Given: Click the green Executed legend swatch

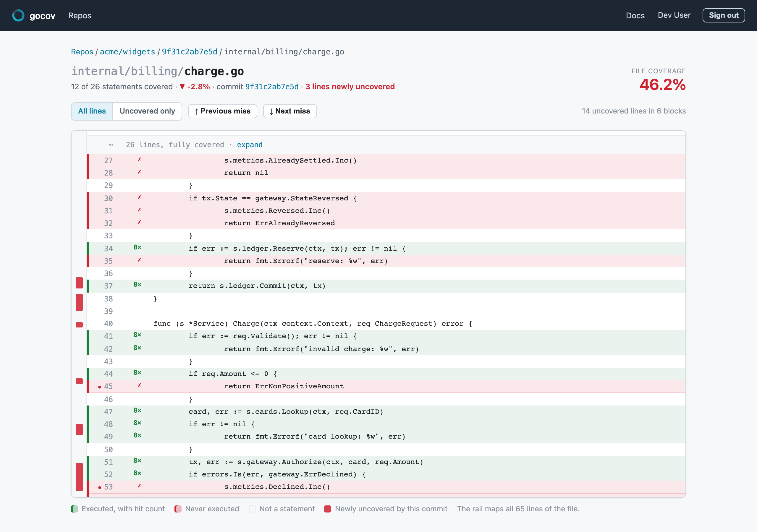Looking at the screenshot, I should (75, 509).
